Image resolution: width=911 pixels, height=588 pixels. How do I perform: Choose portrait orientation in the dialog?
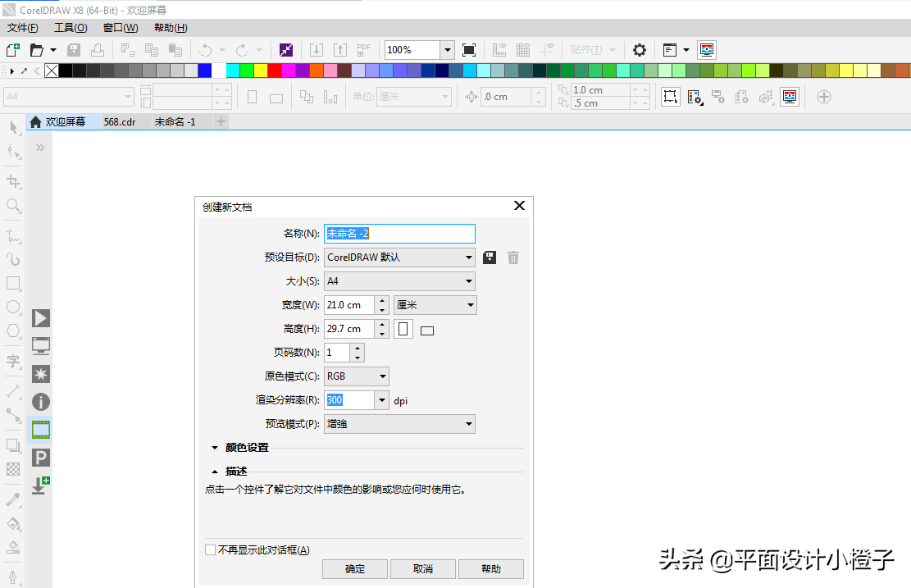pos(403,329)
